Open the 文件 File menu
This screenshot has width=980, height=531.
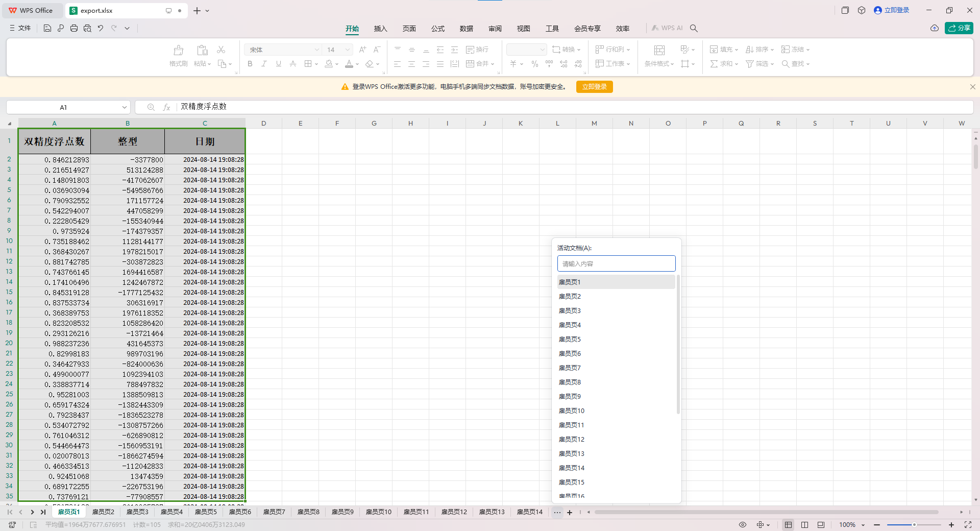20,28
